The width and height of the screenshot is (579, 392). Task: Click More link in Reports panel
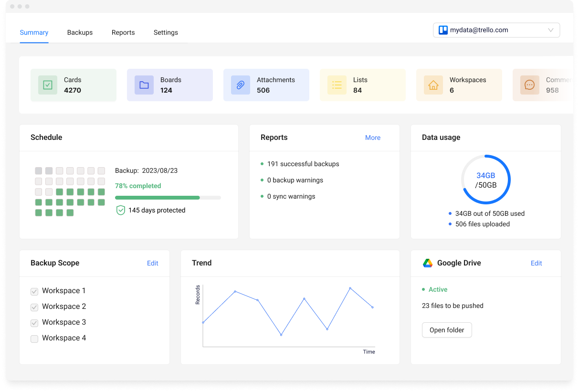[x=372, y=138]
